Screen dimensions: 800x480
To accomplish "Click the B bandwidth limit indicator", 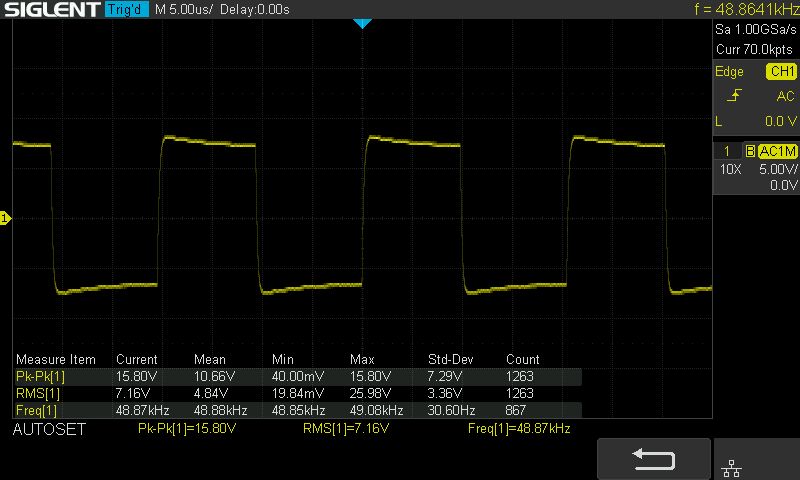I will coord(750,151).
